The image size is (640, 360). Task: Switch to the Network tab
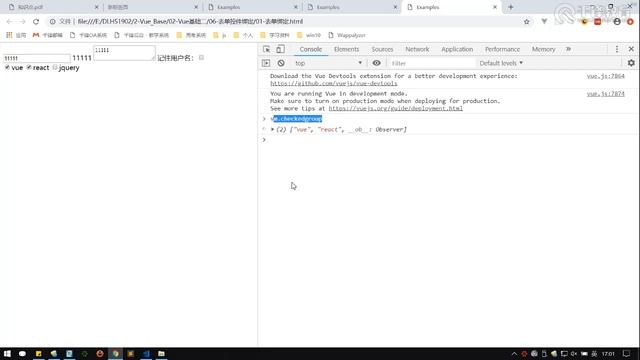click(x=417, y=49)
